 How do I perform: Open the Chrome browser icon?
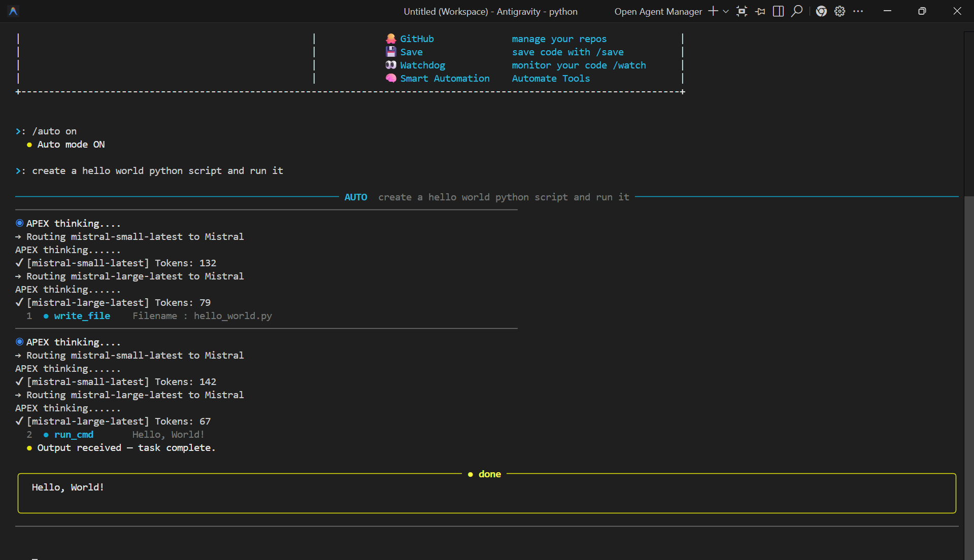(821, 11)
